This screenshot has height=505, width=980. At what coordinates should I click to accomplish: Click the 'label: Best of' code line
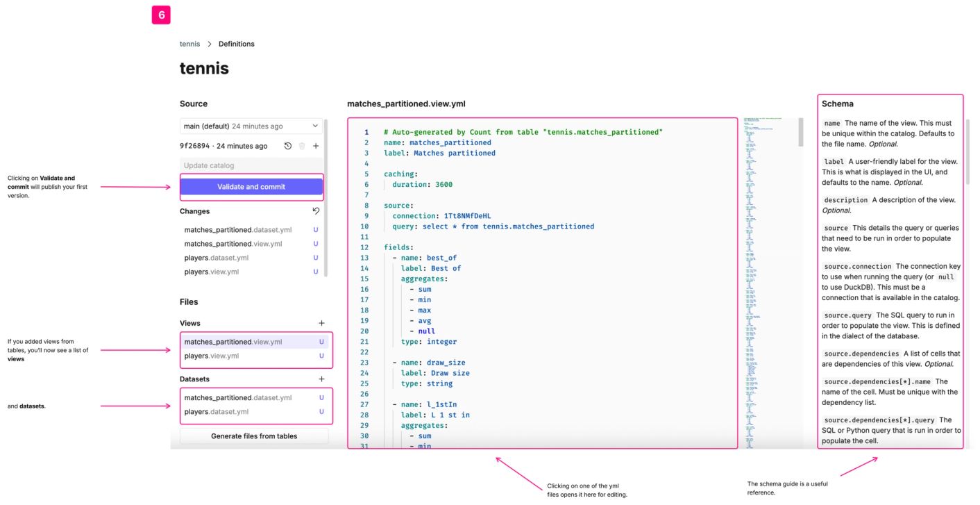(x=431, y=268)
